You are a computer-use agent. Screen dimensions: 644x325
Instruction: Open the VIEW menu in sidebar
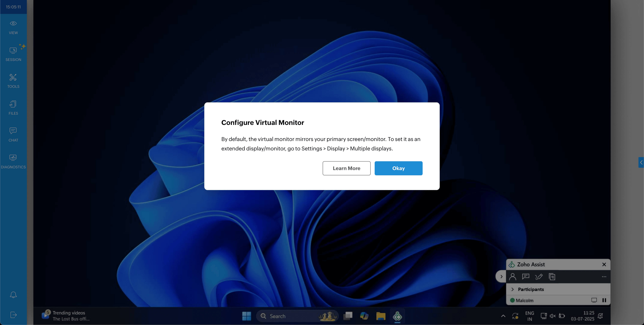click(13, 27)
